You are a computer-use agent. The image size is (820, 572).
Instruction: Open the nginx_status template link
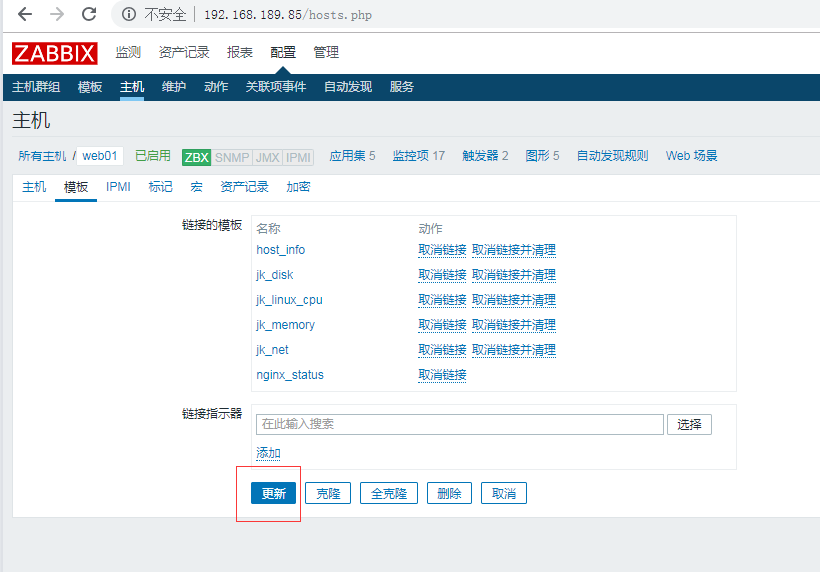pyautogui.click(x=290, y=375)
